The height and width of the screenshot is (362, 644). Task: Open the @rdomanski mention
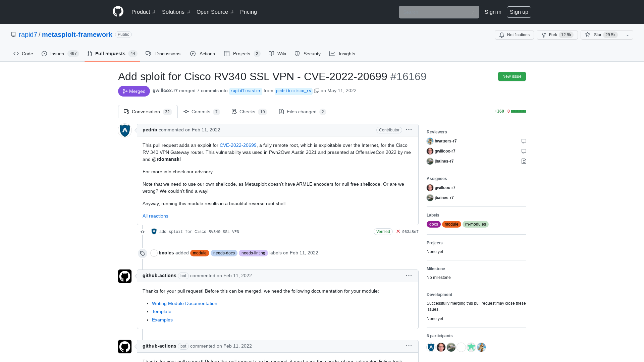166,159
